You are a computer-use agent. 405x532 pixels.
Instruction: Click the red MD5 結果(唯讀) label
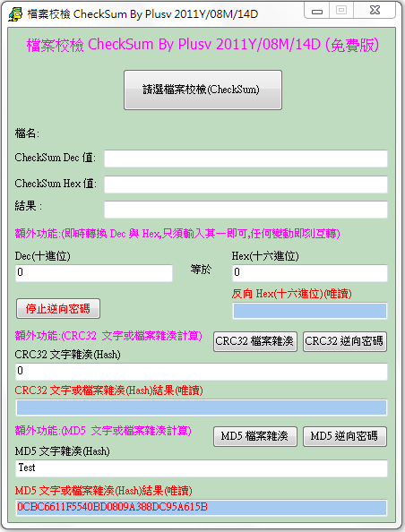pyautogui.click(x=104, y=490)
